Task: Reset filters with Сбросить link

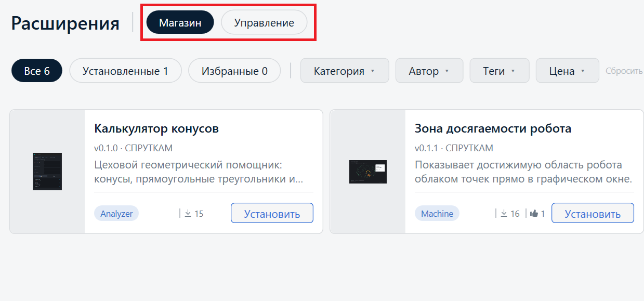Action: pyautogui.click(x=624, y=71)
